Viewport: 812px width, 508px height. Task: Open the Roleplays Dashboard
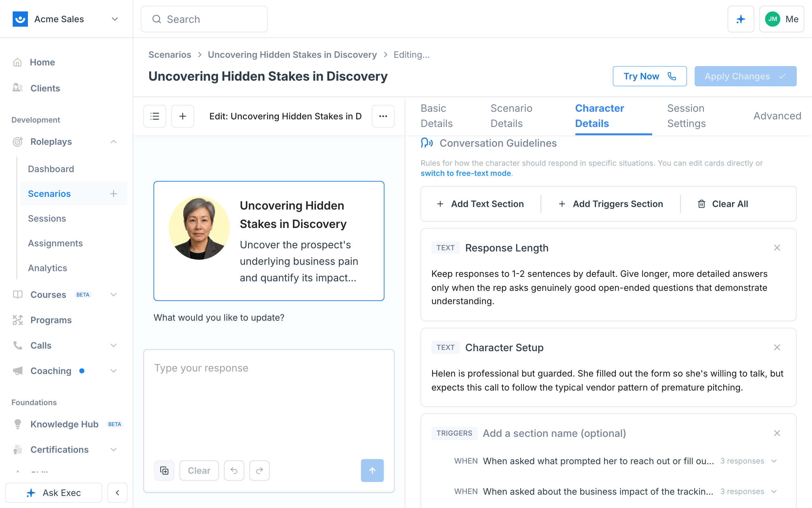point(51,169)
